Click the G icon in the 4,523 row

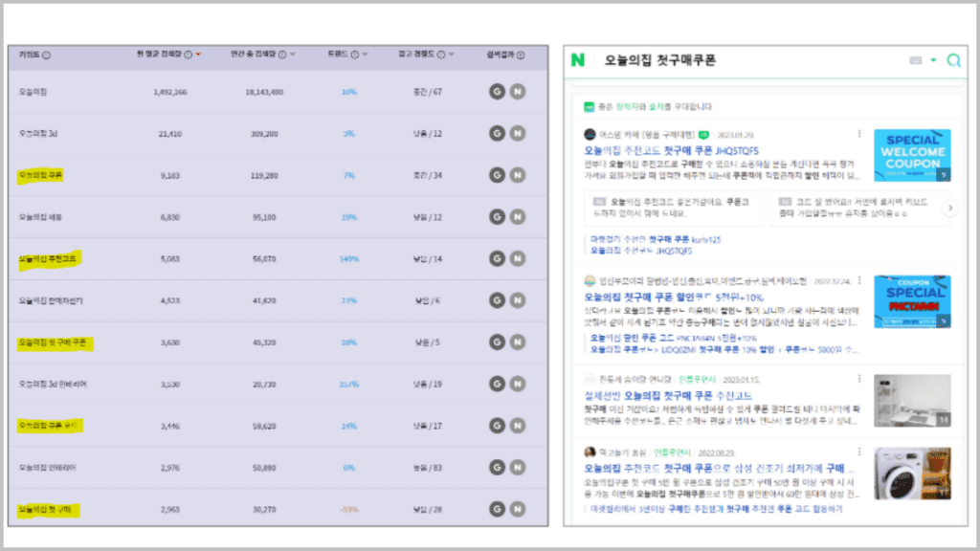point(497,300)
